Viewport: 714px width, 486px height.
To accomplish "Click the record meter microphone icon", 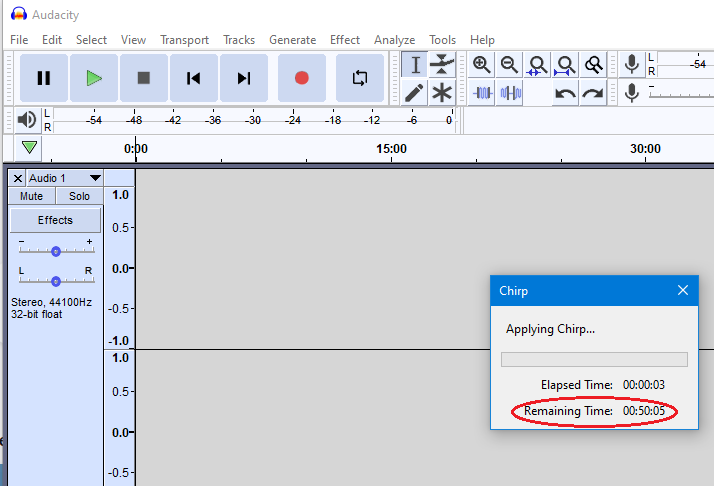I will pos(632,64).
